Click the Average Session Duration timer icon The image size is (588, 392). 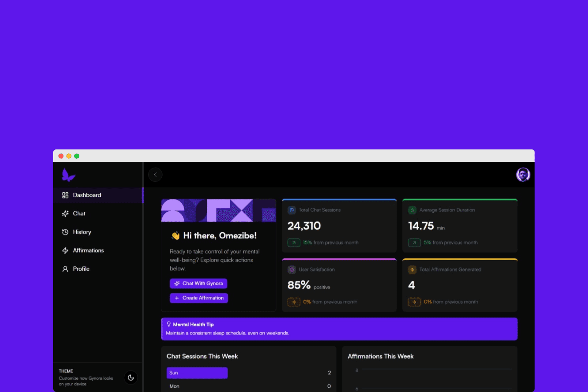[x=412, y=210]
